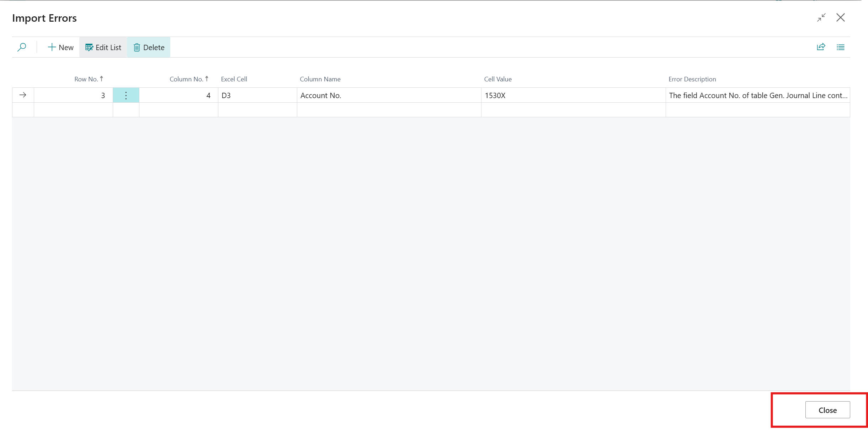Open the list view layout icon

pyautogui.click(x=840, y=47)
